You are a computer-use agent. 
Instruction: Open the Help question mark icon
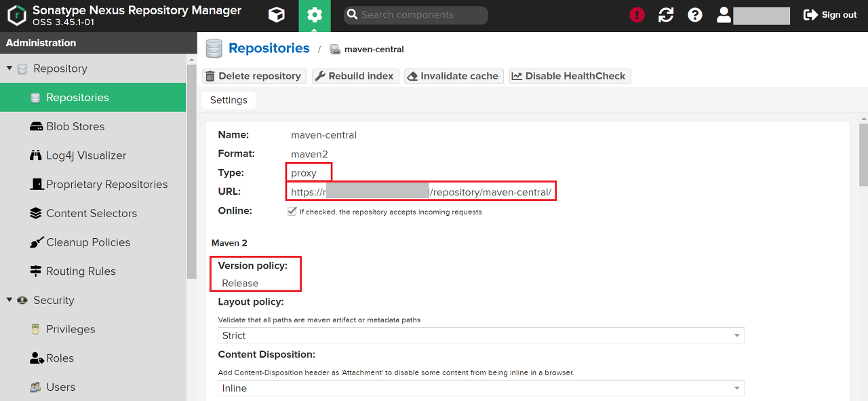tap(695, 15)
